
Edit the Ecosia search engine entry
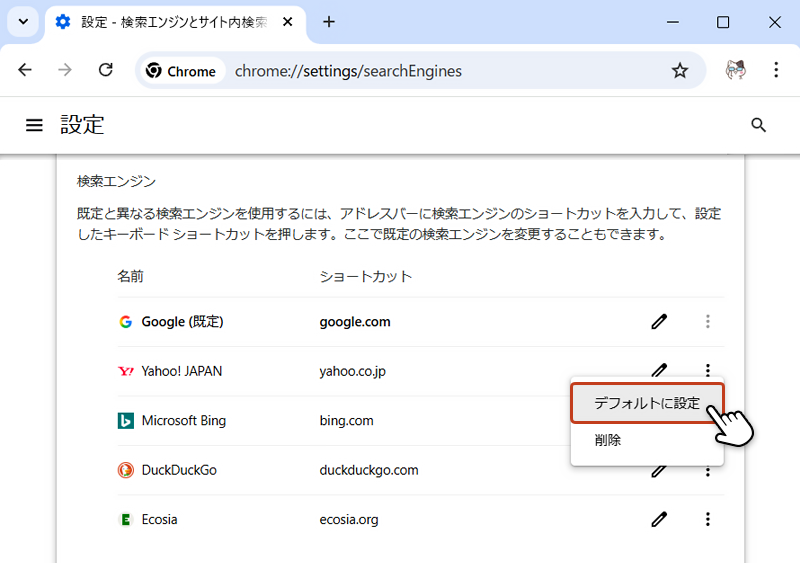click(x=659, y=519)
